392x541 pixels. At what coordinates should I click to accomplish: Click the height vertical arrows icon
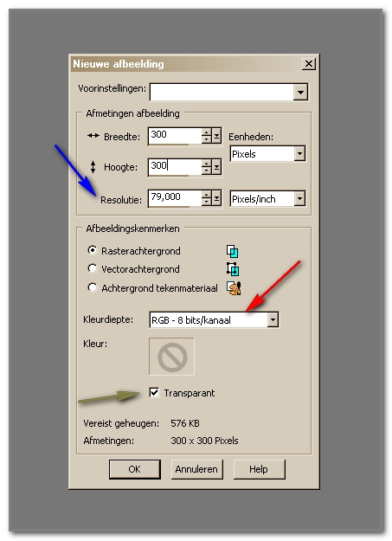point(93,167)
